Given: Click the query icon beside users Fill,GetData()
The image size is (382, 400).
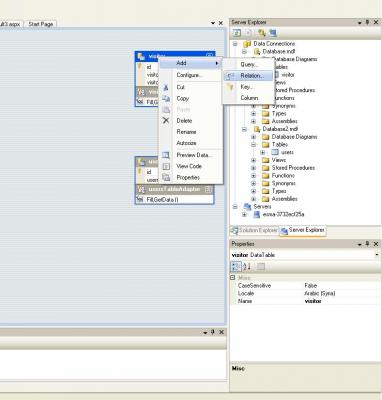Looking at the screenshot, I should [x=140, y=199].
